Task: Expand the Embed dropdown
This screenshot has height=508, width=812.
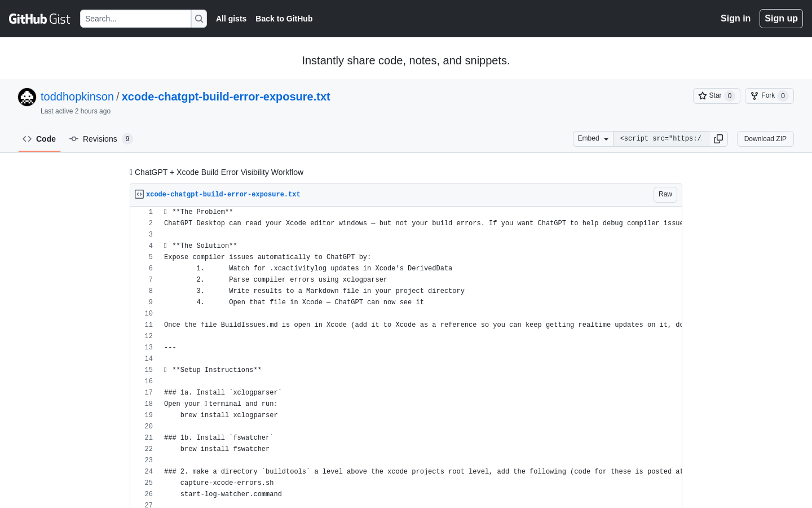Action: [593, 139]
